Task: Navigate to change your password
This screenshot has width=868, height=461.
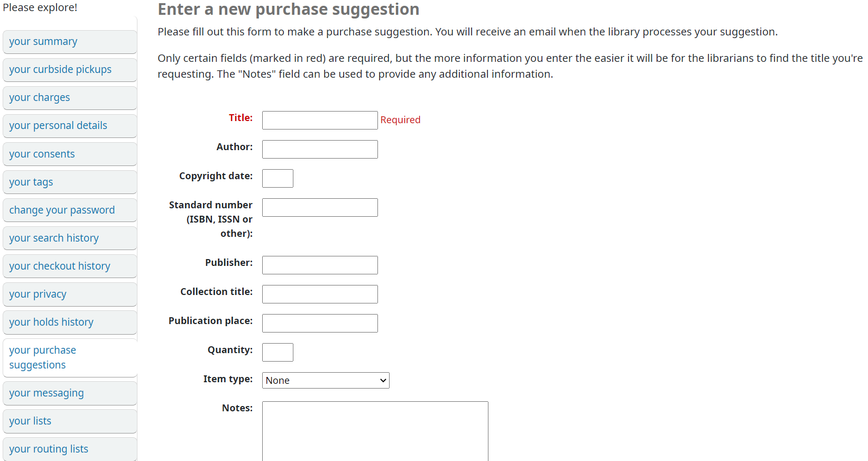Action: point(70,210)
